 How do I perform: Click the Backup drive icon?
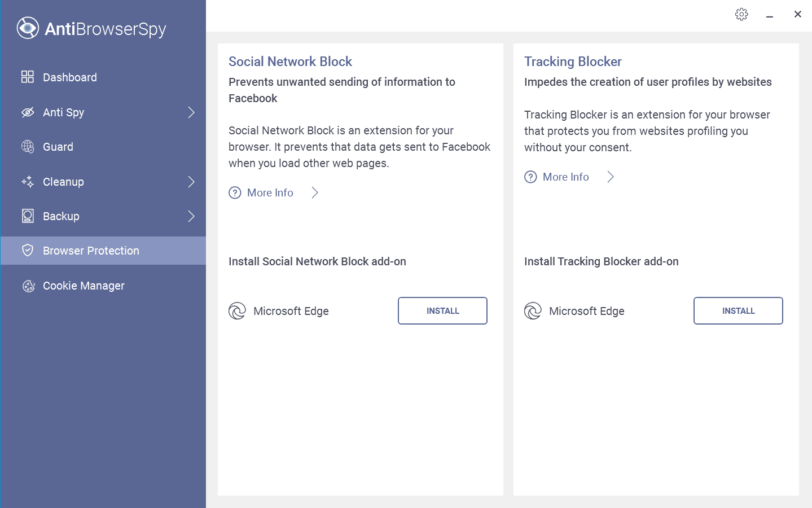pyautogui.click(x=28, y=216)
